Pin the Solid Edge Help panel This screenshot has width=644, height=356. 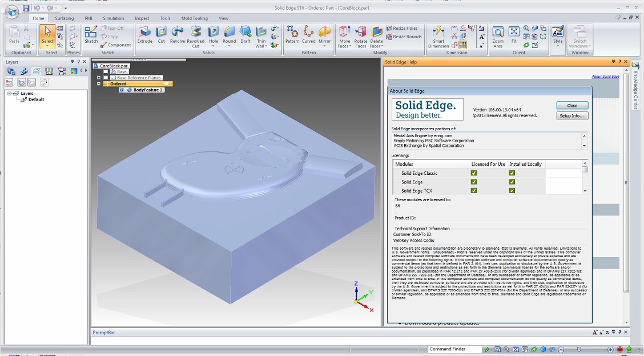(x=620, y=62)
